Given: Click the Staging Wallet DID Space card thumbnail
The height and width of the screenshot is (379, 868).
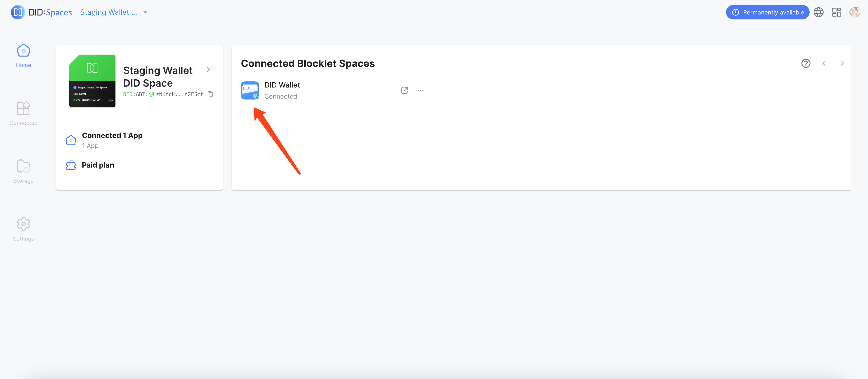Looking at the screenshot, I should (92, 81).
